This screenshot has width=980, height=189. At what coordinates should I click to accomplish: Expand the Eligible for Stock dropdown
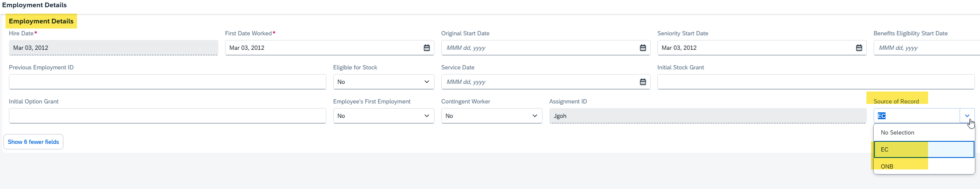pyautogui.click(x=383, y=82)
